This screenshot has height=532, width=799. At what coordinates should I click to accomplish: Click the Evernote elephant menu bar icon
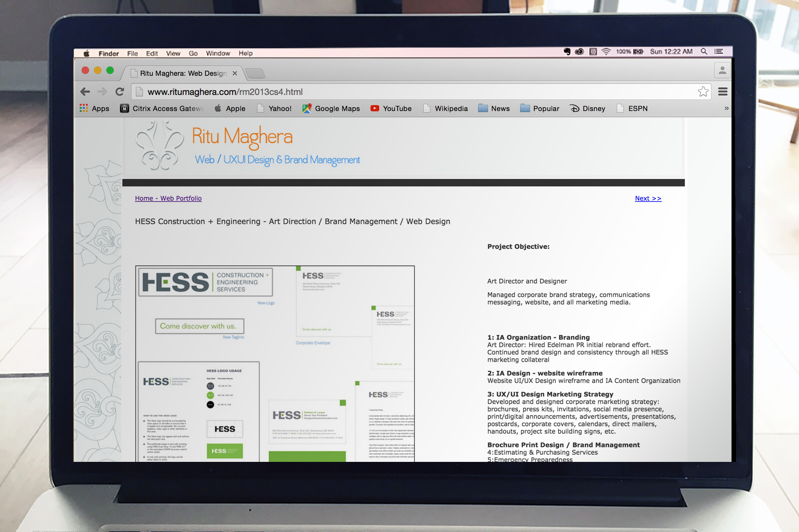click(x=567, y=51)
